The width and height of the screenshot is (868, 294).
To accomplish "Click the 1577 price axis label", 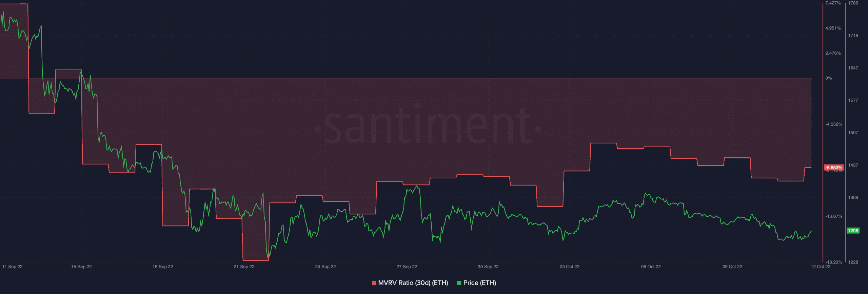I will tap(853, 100).
